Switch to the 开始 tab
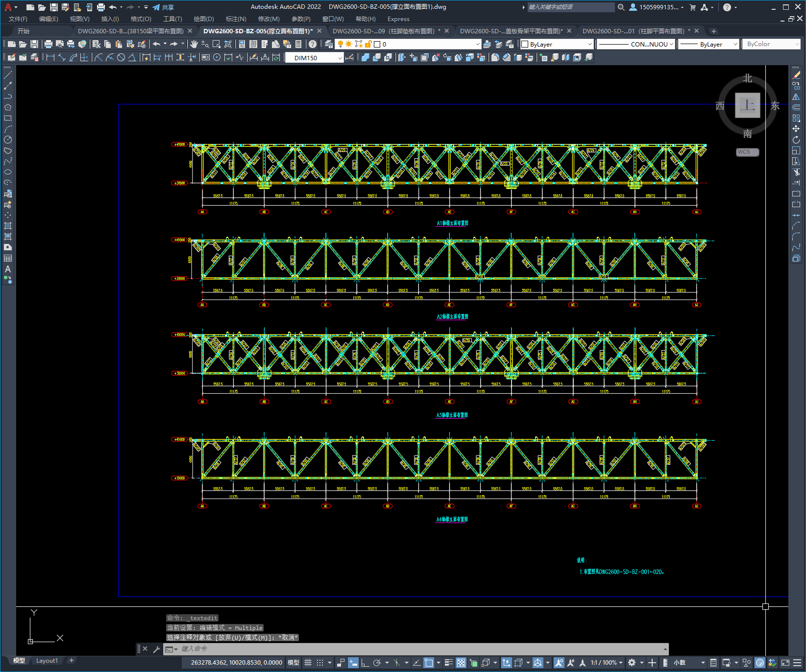This screenshot has height=672, width=806. click(24, 31)
